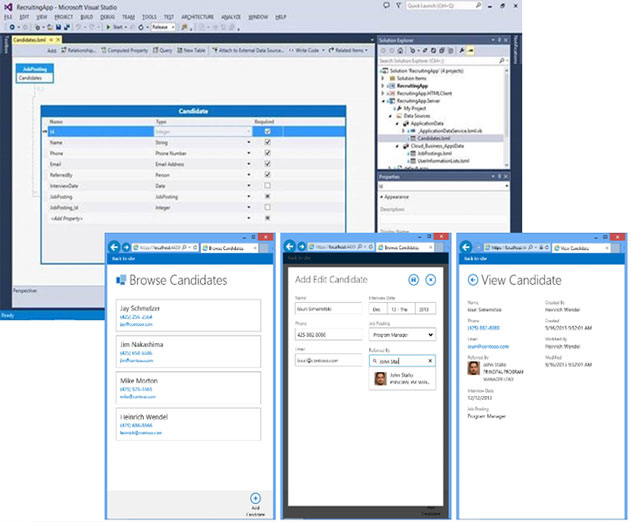631x522 pixels.
Task: Click browser back arrow in Browse Candidates window
Action: point(114,247)
